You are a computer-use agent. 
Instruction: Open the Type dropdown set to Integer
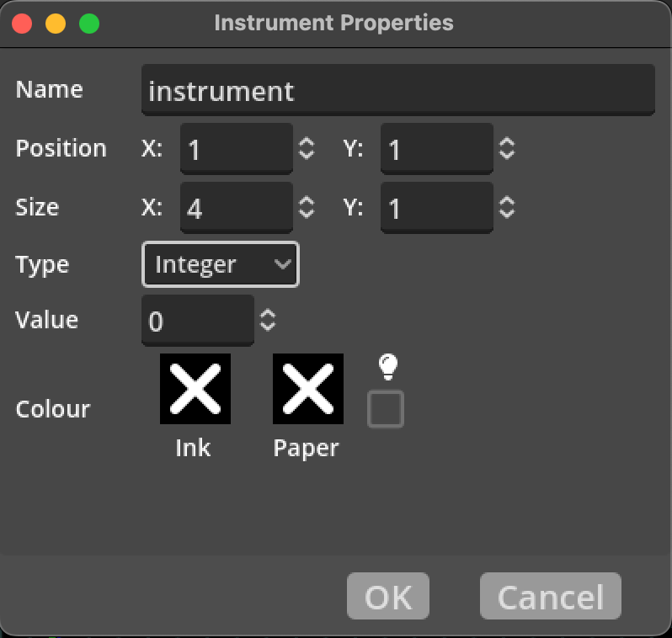point(220,265)
